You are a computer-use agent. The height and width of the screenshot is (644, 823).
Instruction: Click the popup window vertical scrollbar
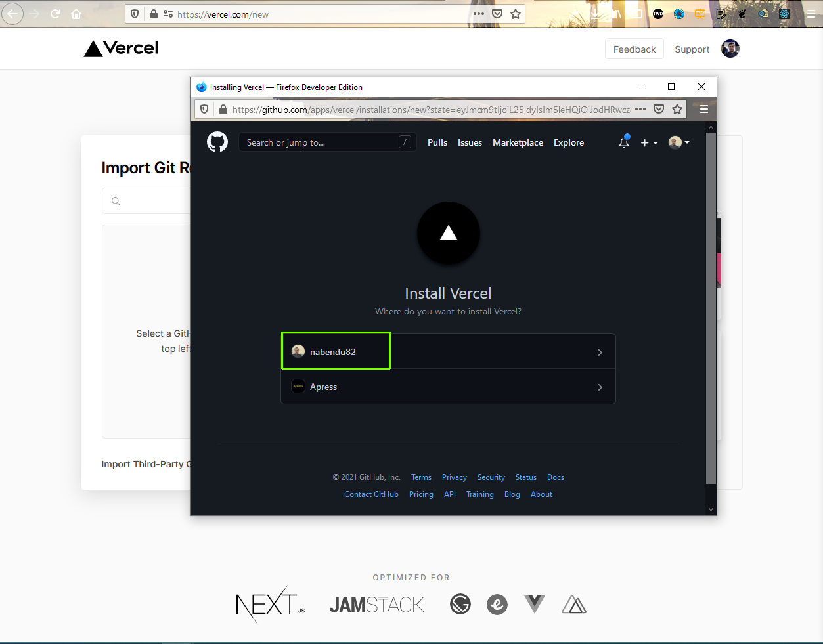click(x=711, y=309)
